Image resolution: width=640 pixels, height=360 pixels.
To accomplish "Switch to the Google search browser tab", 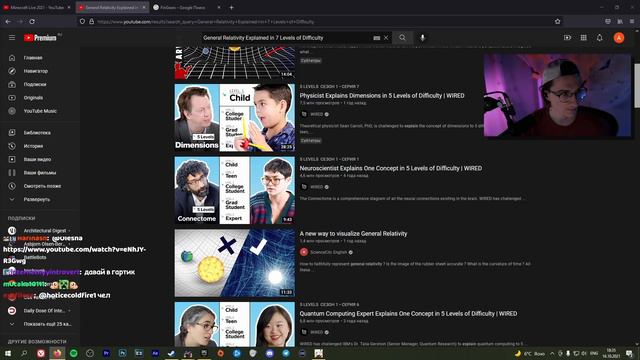I will click(184, 7).
